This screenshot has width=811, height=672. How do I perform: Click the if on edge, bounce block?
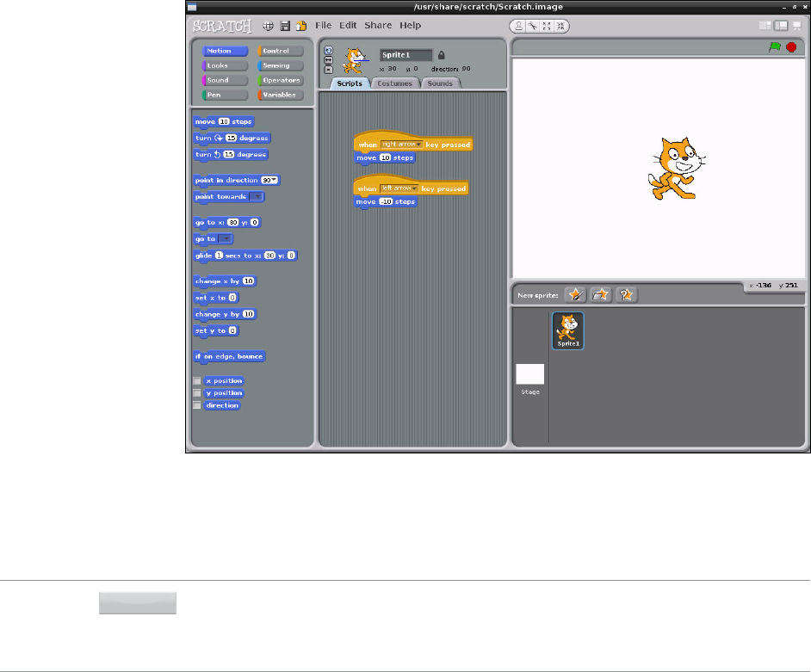click(229, 356)
